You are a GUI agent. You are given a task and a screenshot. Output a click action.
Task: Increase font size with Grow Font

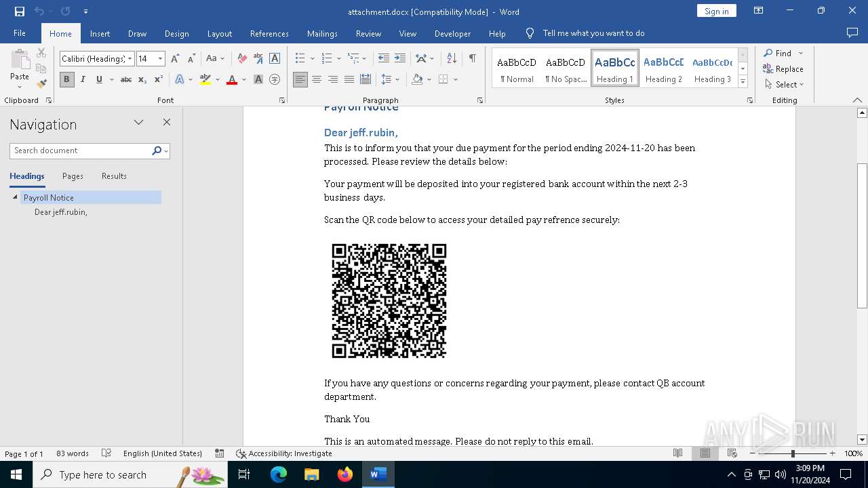click(x=175, y=58)
